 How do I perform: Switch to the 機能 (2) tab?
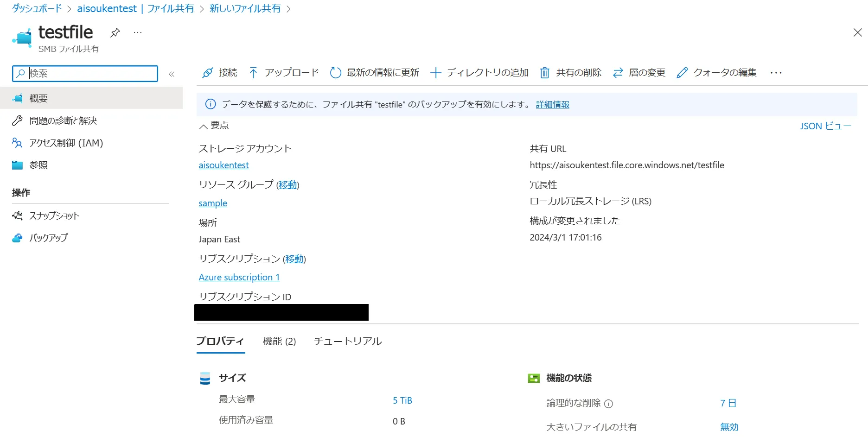pos(279,342)
